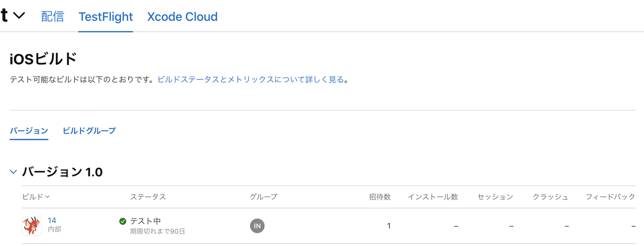Open the IN group badge

pos(257,226)
